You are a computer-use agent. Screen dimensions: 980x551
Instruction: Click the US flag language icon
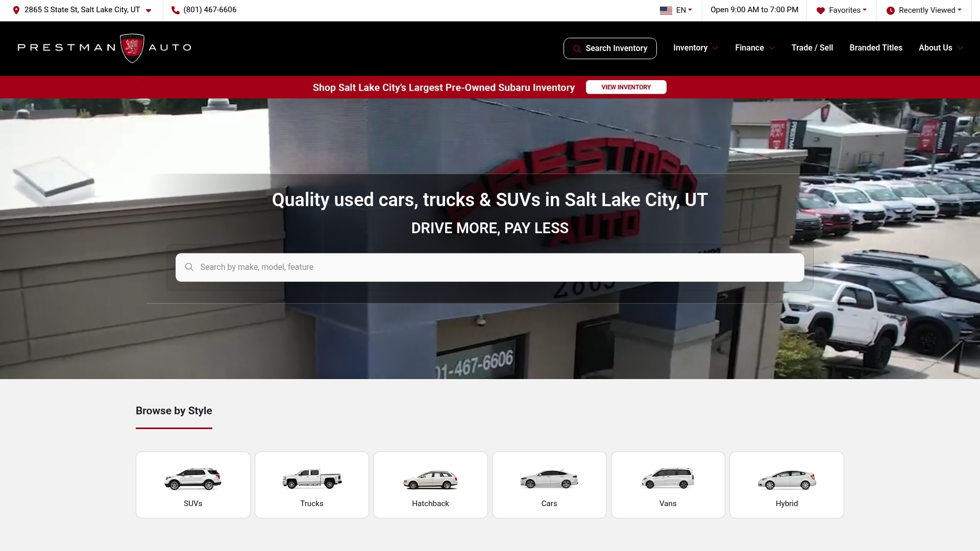coord(666,10)
